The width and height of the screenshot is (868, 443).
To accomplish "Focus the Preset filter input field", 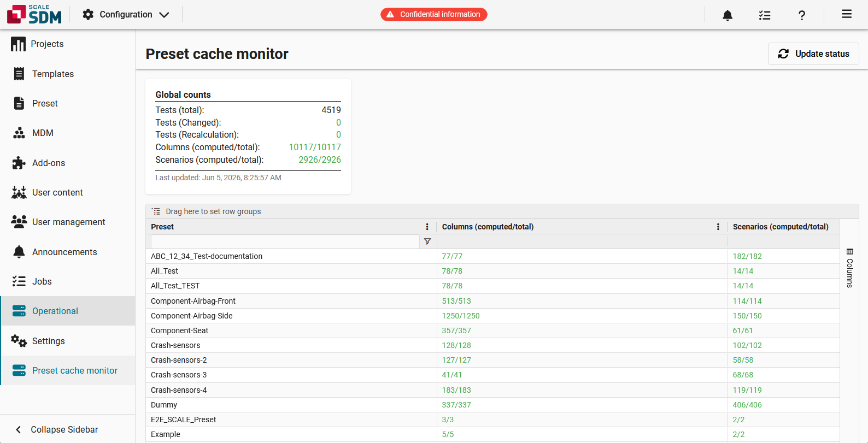I will pos(285,241).
